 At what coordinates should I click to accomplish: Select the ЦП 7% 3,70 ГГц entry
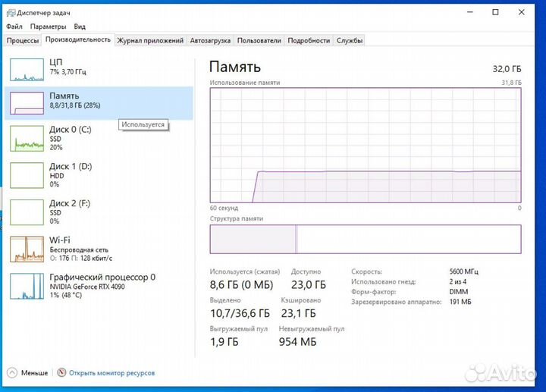(x=99, y=69)
